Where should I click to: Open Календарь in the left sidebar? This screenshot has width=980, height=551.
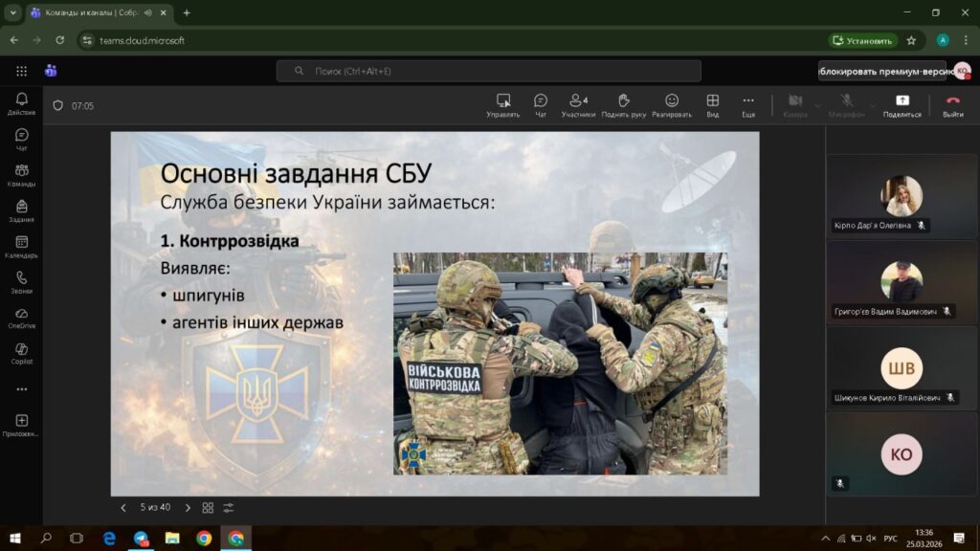pyautogui.click(x=21, y=247)
